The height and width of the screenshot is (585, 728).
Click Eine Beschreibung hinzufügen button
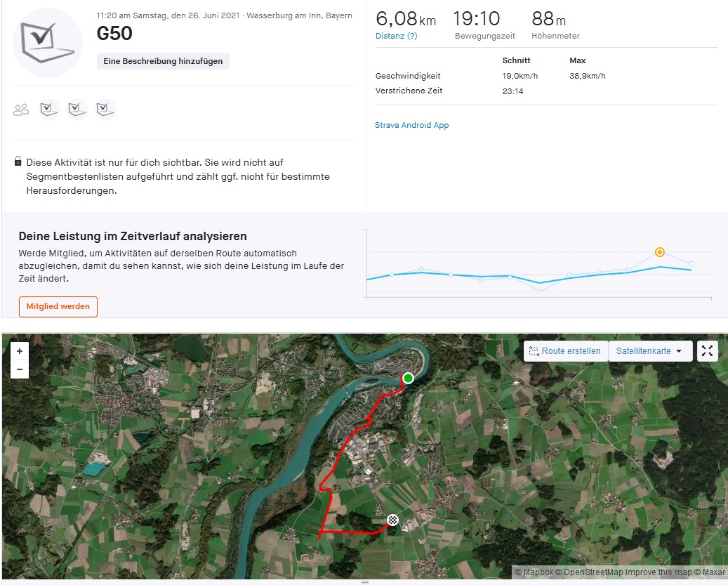click(x=163, y=61)
